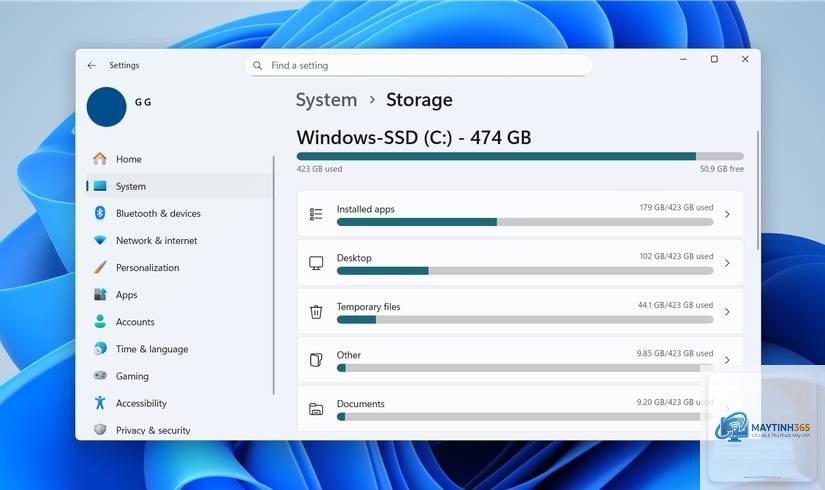Go to Time & language
This screenshot has width=825, height=490.
pos(179,348)
